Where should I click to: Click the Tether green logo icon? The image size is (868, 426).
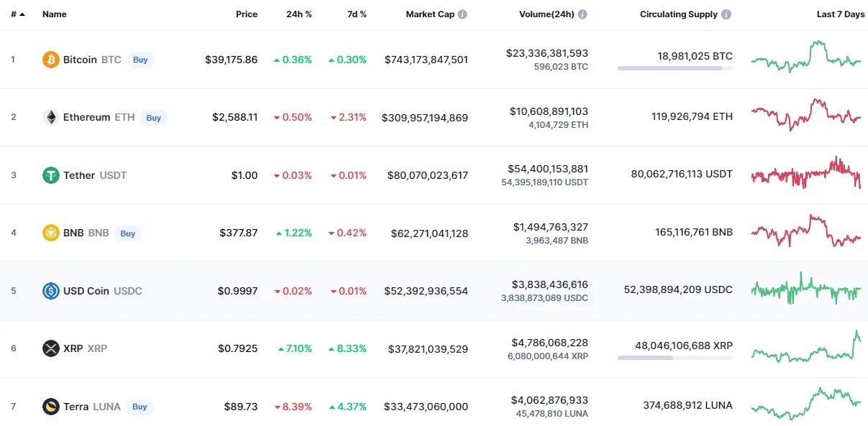coord(50,175)
